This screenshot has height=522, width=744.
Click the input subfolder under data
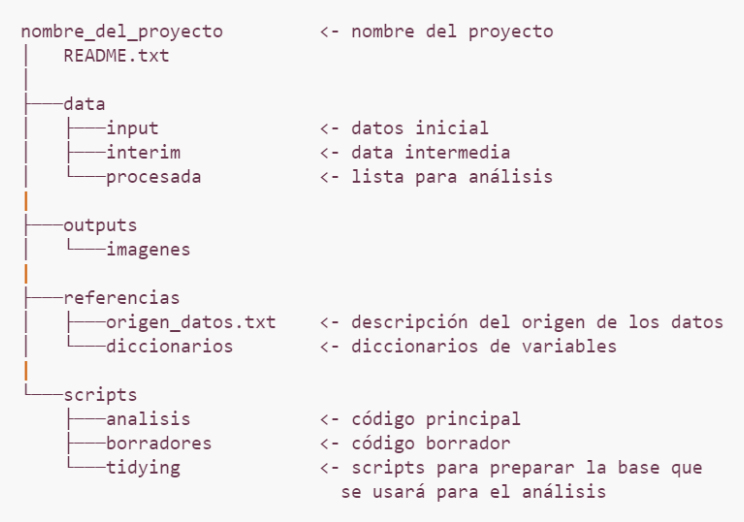132,129
